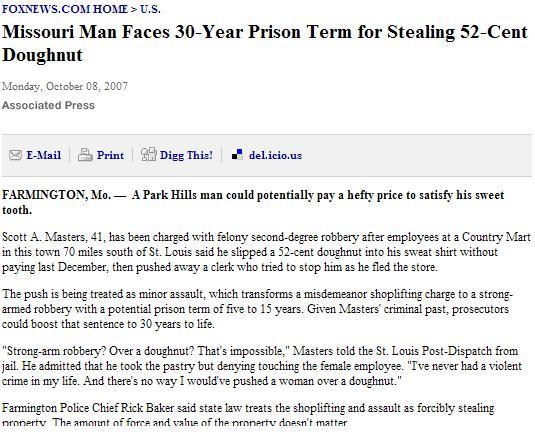
Task: Click the Monday, October 08, 2007 date
Action: tap(65, 86)
